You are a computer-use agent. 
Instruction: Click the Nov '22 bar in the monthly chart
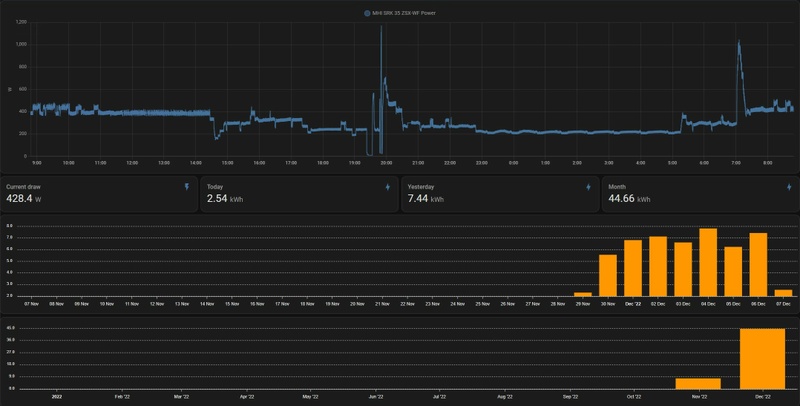tap(698, 384)
